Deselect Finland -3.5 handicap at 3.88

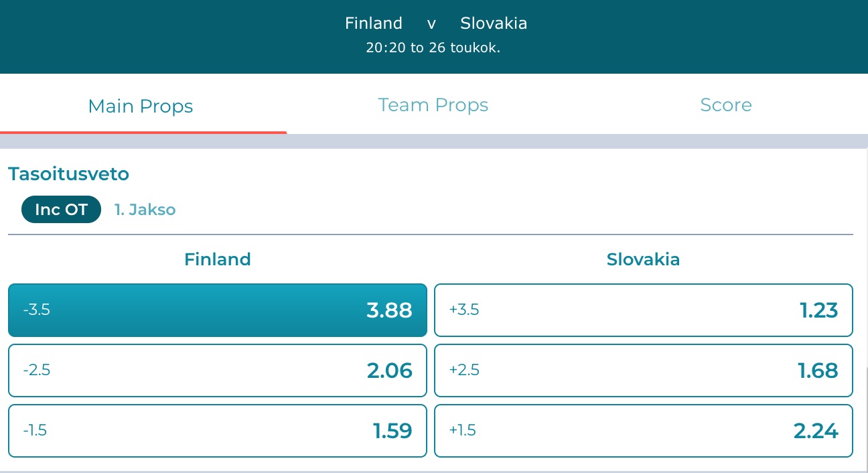coord(217,310)
